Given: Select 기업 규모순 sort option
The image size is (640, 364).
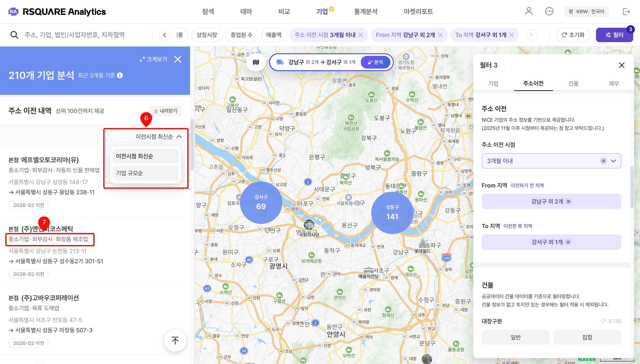Looking at the screenshot, I should coord(145,173).
